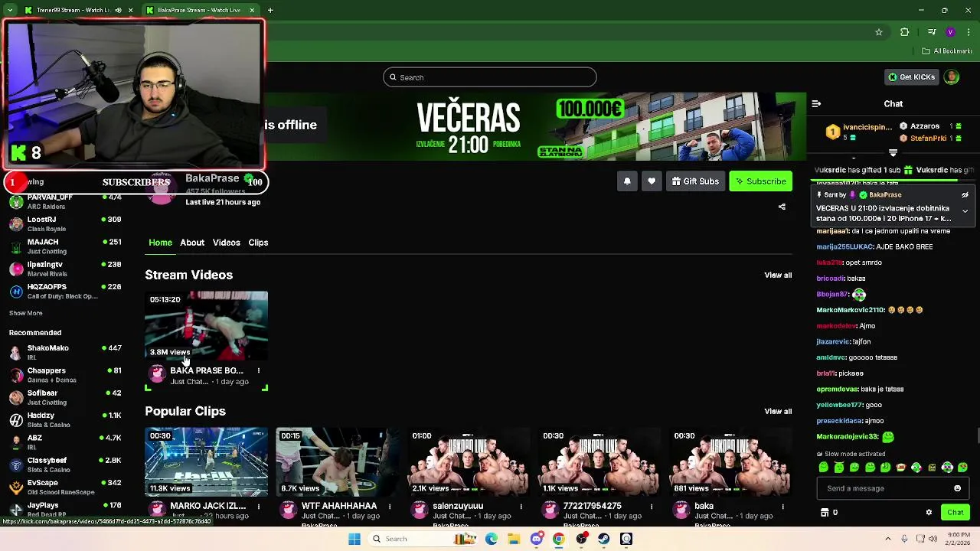
Task: Play the 772217954275 clip
Action: [x=600, y=461]
